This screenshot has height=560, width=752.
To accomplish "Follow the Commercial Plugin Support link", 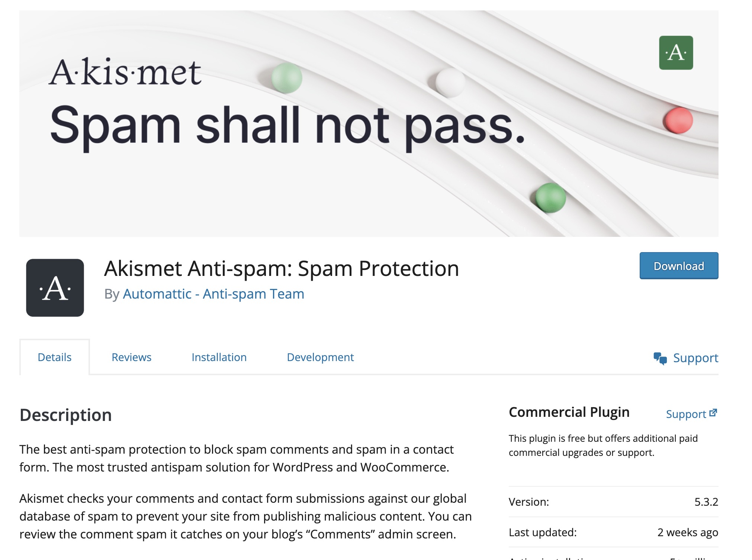I will 686,414.
